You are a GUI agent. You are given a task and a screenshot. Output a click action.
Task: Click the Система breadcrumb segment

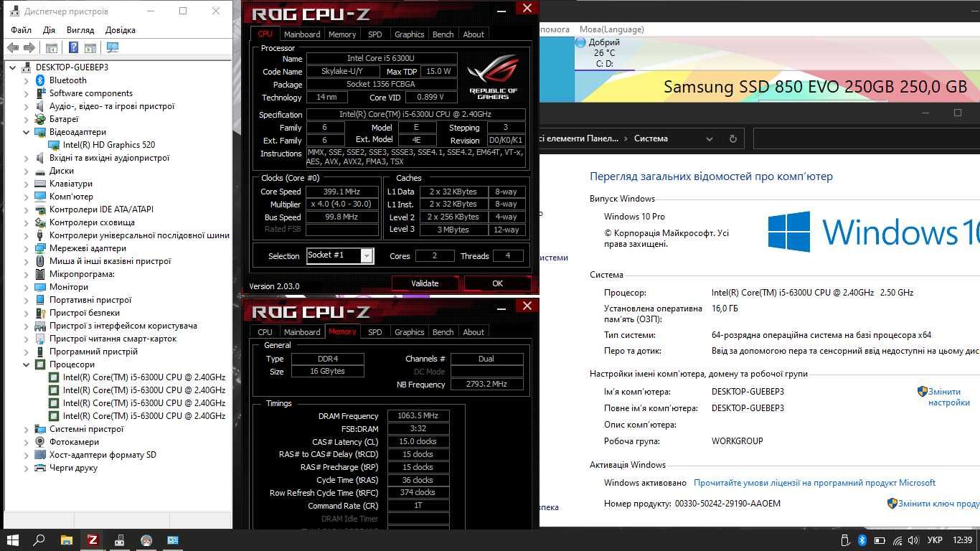click(x=651, y=138)
